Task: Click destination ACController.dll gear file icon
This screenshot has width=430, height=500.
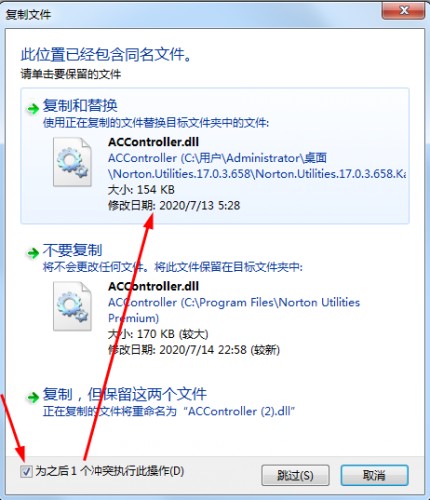Action: (72, 306)
